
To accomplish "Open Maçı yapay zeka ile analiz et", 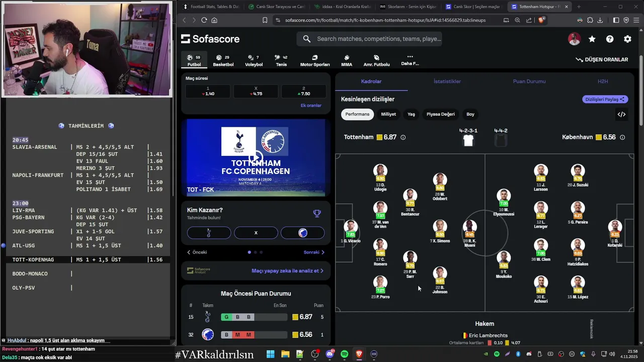I will 287,270.
